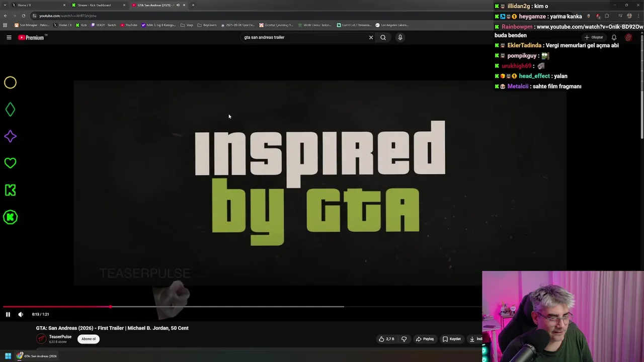Go back in browser history
The width and height of the screenshot is (644, 362).
coord(5,16)
